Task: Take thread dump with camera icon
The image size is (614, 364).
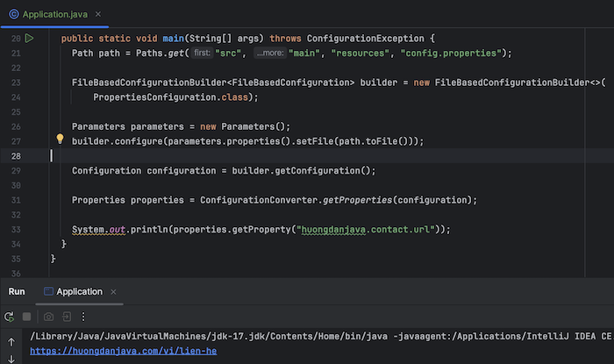Action: pyautogui.click(x=48, y=317)
